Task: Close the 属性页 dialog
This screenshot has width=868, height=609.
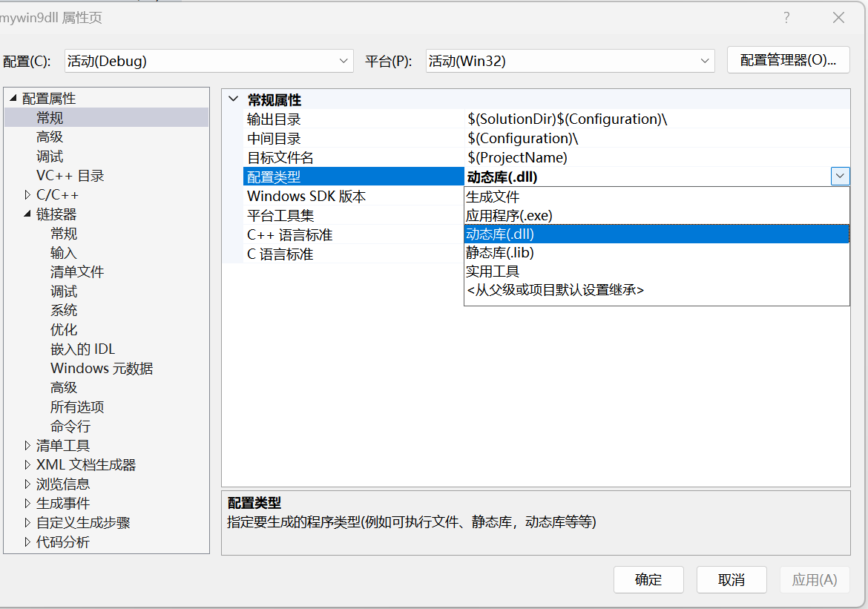Action: pyautogui.click(x=838, y=18)
